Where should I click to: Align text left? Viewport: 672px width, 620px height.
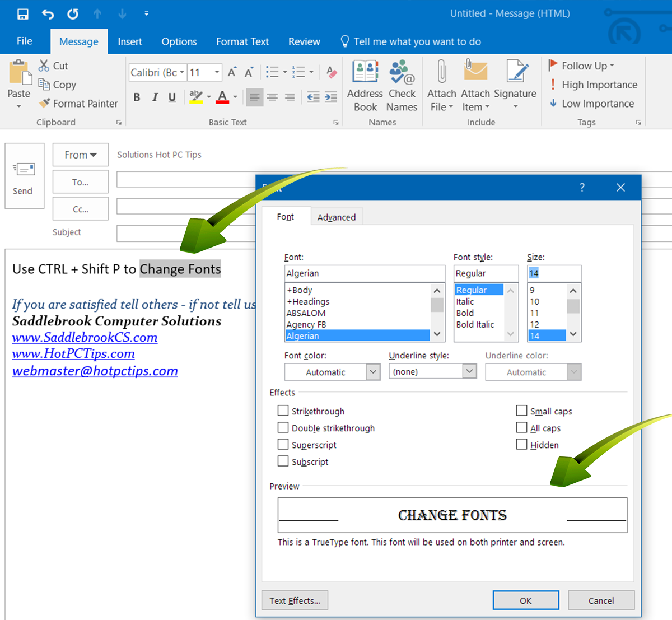(x=254, y=97)
